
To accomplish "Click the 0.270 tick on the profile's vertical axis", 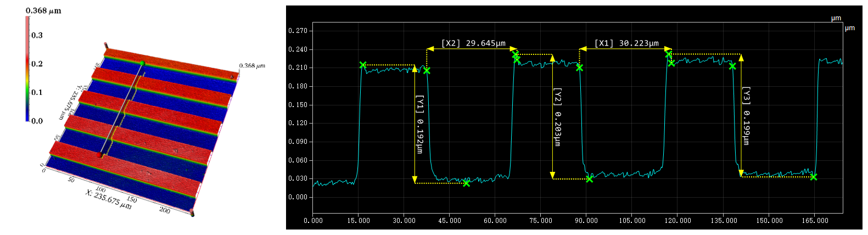I will [299, 31].
